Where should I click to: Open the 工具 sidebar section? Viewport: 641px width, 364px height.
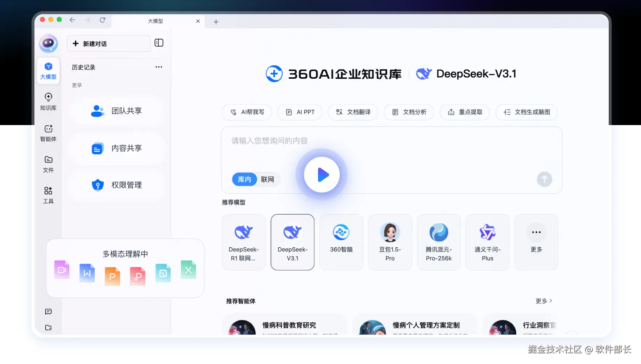48,195
